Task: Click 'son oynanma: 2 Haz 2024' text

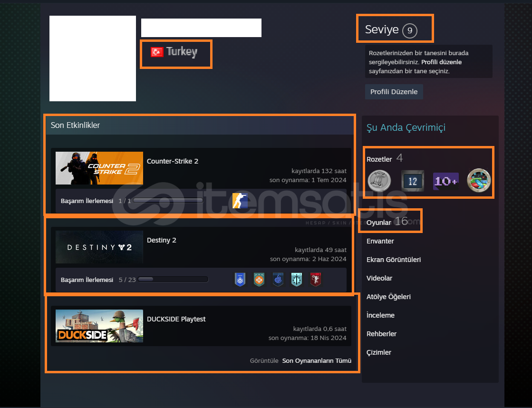Action: [x=308, y=259]
